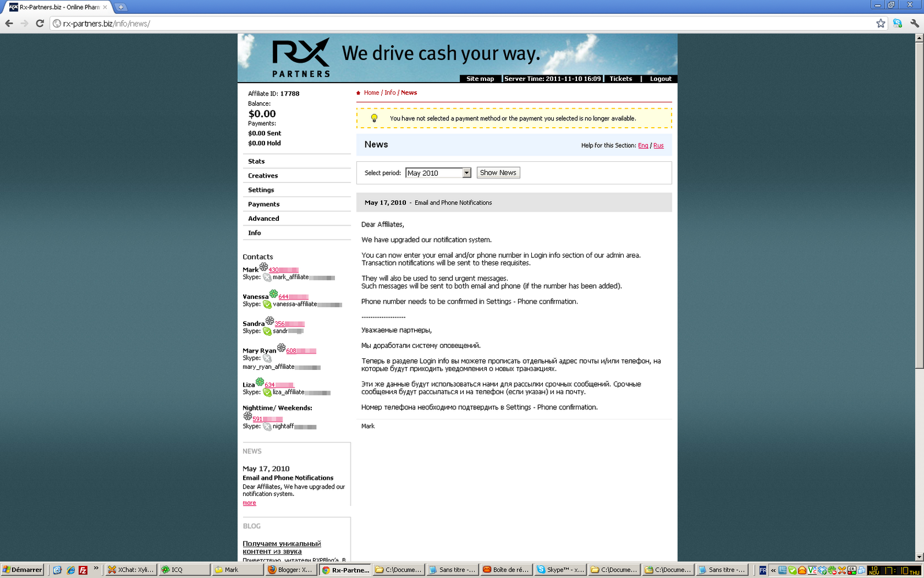Click Sandra's Skype status icon

click(267, 331)
